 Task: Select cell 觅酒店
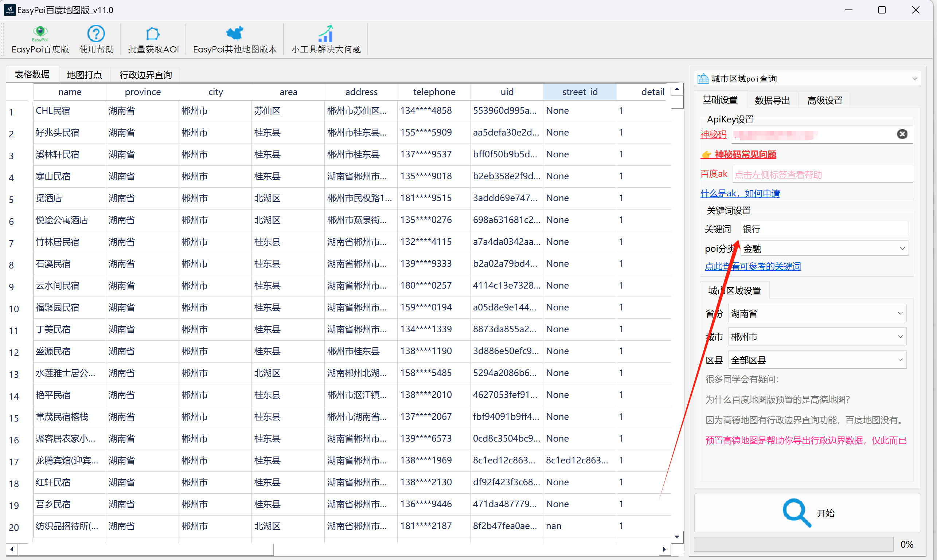coord(70,198)
